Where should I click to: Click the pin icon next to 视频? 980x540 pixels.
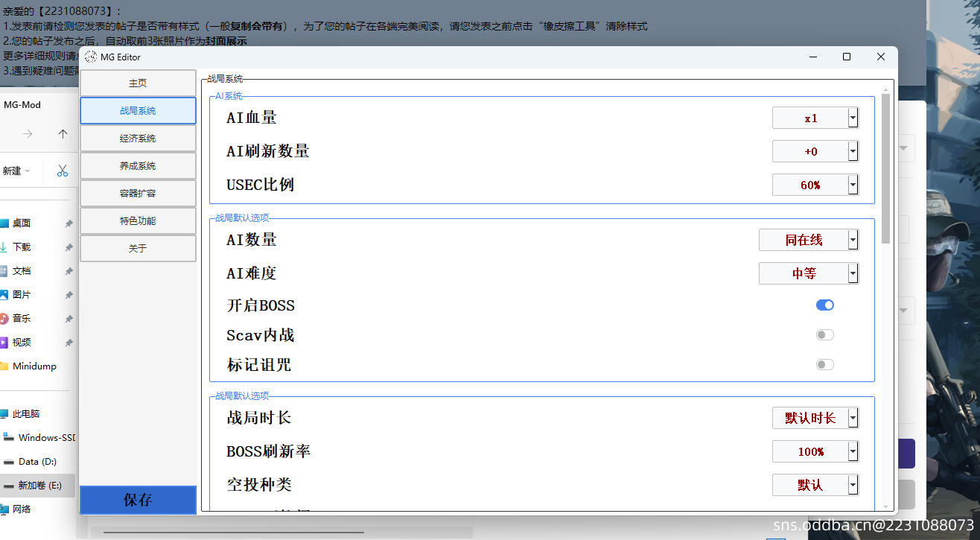[69, 343]
